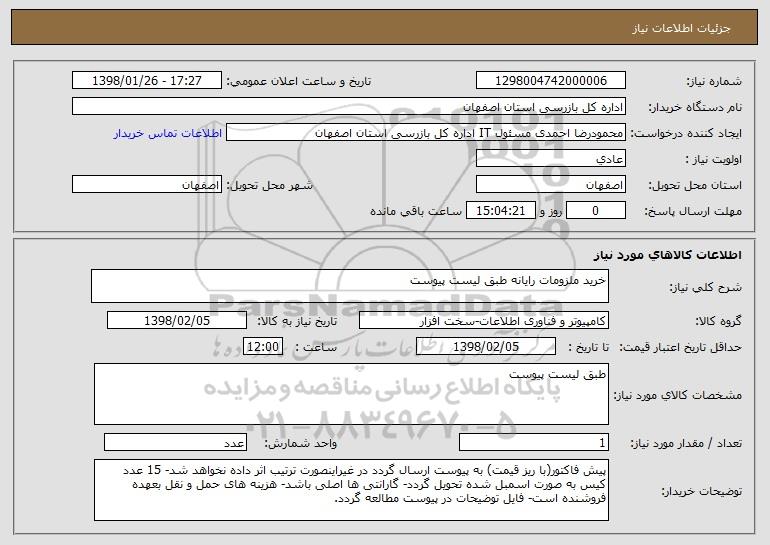Click the label اولویت نیاز
This screenshot has height=545, width=770.
point(714,159)
